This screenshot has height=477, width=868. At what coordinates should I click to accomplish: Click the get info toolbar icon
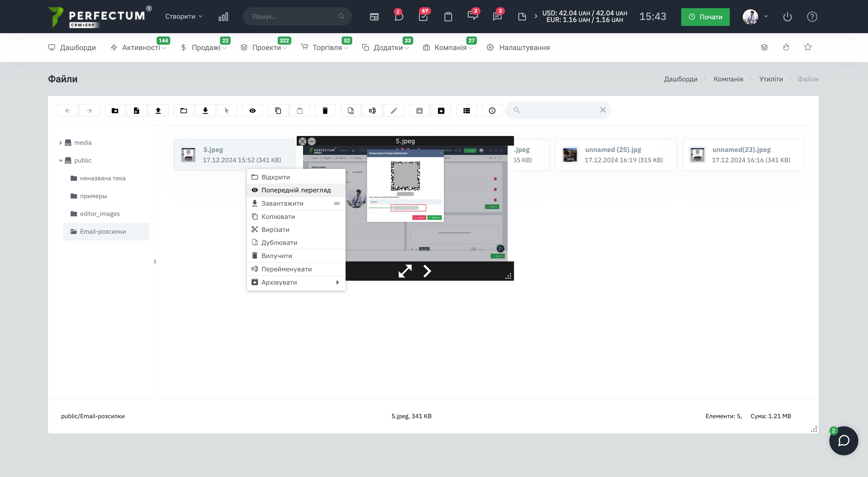492,110
